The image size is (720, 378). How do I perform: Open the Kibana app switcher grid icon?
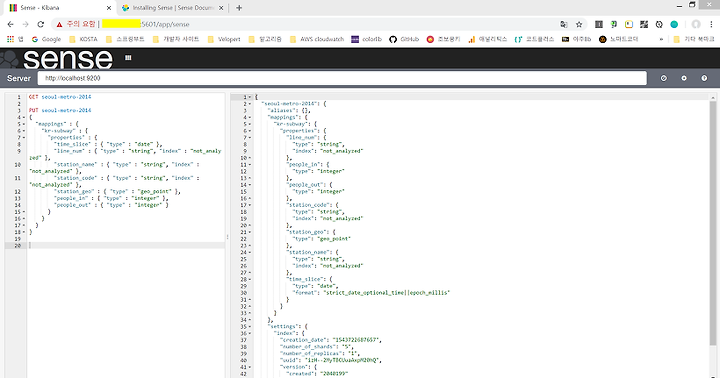pyautogui.click(x=128, y=57)
